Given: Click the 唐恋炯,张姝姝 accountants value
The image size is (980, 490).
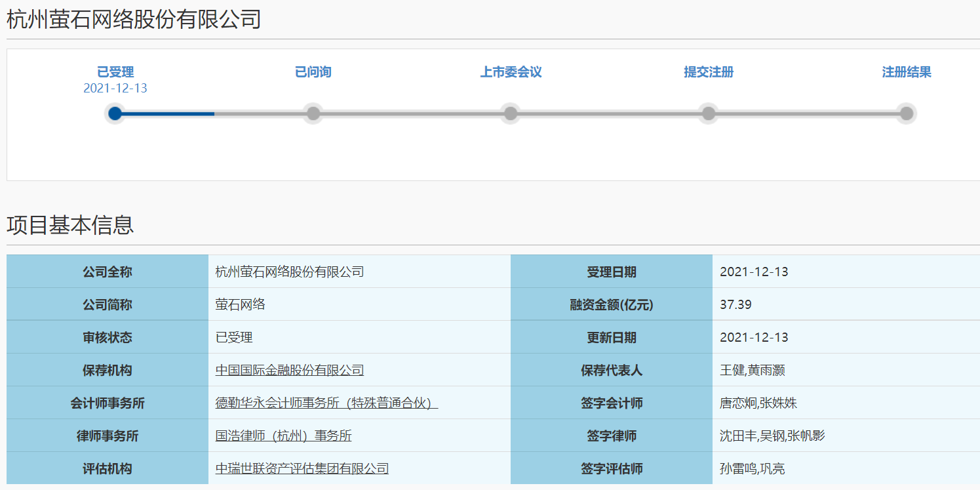Looking at the screenshot, I should 758,403.
